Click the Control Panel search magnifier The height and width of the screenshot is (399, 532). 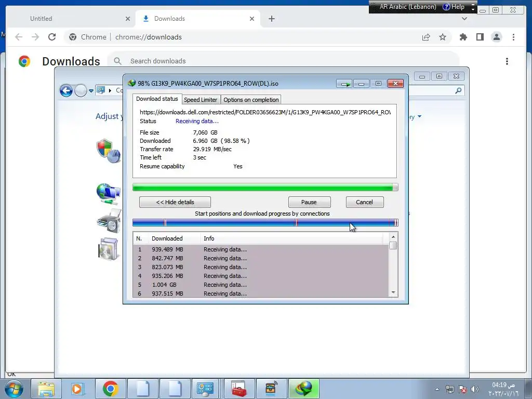pos(458,90)
